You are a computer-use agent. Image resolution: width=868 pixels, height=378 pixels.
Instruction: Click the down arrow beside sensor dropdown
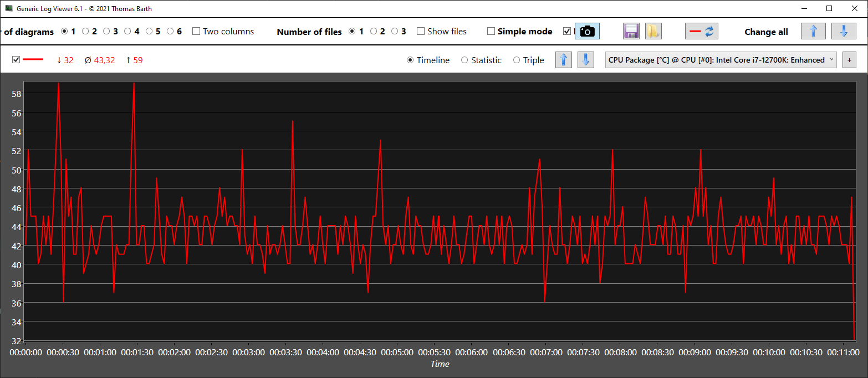click(586, 60)
